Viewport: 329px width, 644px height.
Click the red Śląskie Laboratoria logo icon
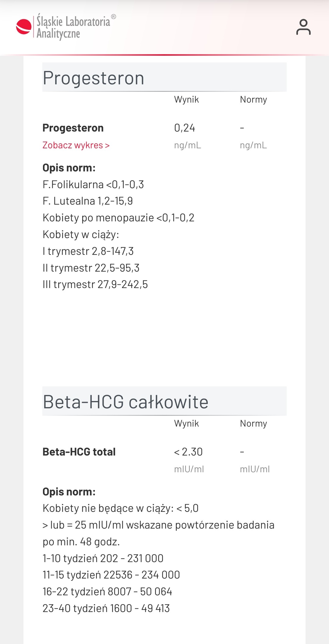23,27
